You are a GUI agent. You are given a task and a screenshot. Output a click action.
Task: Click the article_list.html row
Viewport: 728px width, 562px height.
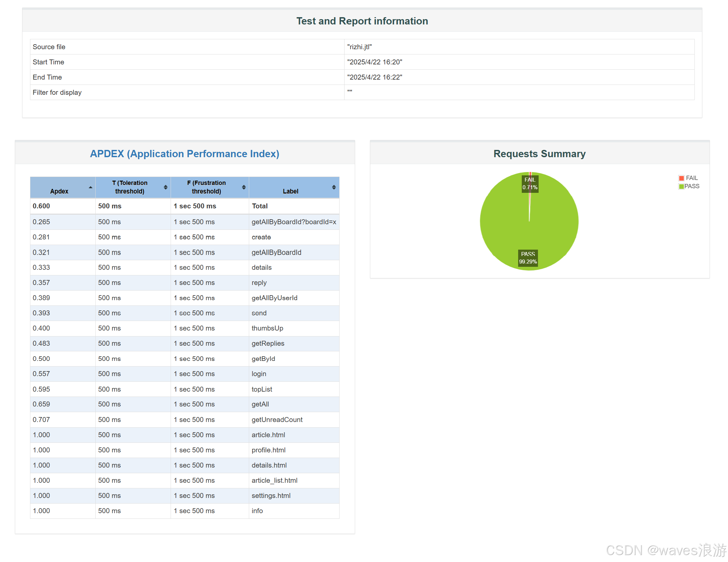(x=274, y=480)
